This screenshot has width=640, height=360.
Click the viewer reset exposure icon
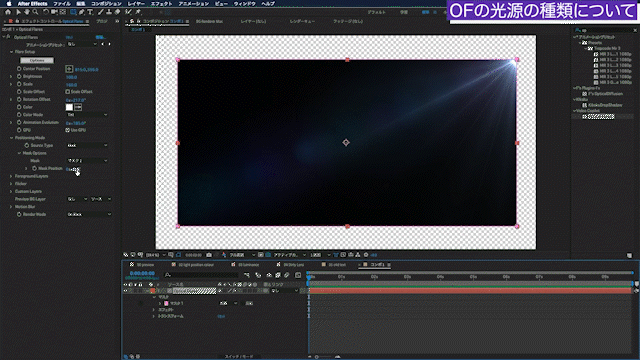click(366, 255)
